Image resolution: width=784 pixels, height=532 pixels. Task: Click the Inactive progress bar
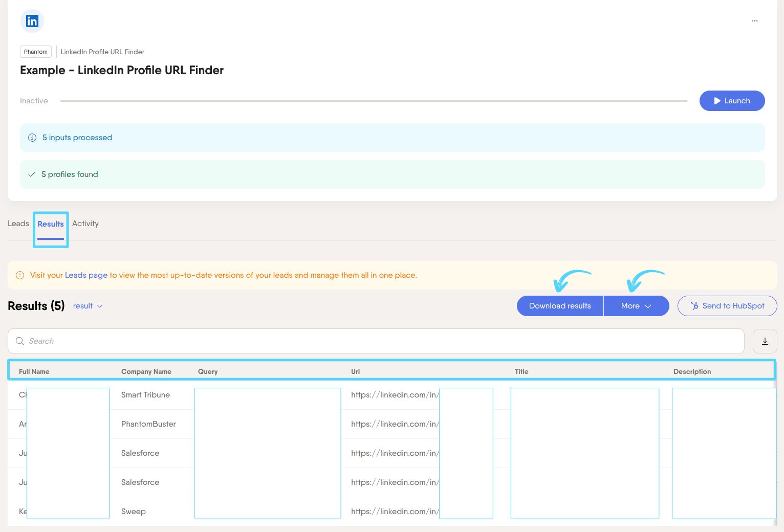(374, 101)
